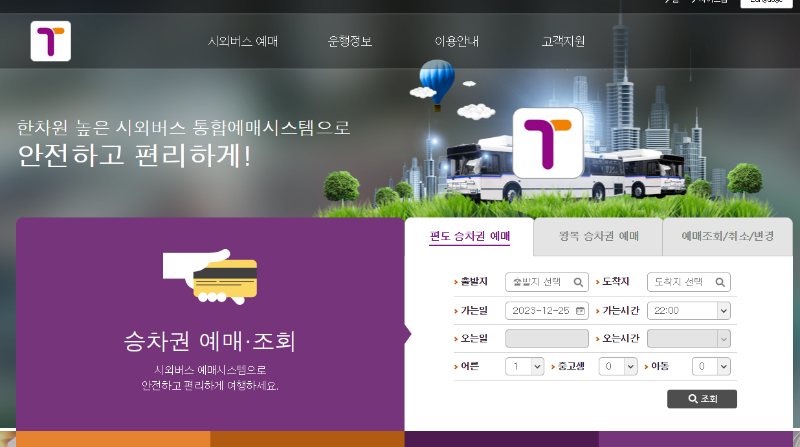
Task: Click the T logo in the header
Action: pyautogui.click(x=51, y=41)
